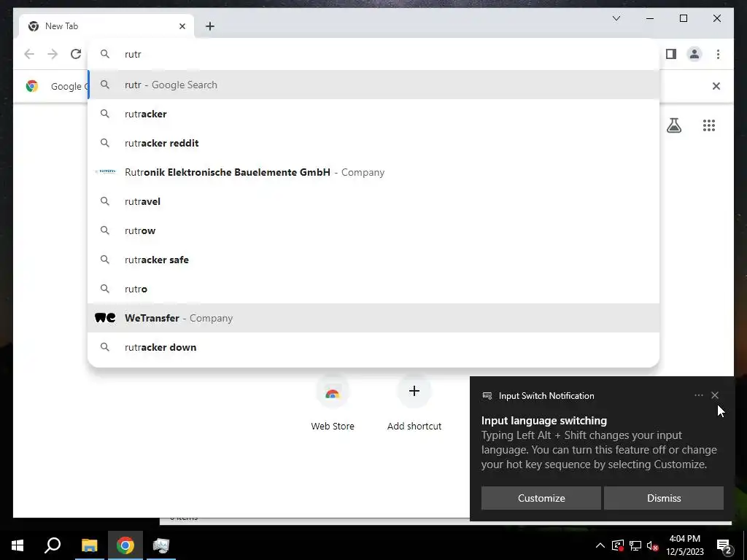Open Google apps grid icon
Viewport: 747px width, 560px height.
click(x=709, y=125)
